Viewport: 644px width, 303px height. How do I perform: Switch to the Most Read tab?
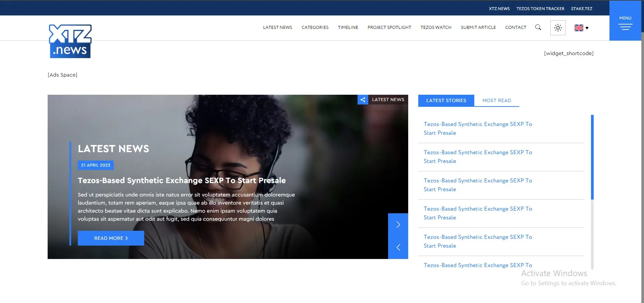(x=496, y=100)
